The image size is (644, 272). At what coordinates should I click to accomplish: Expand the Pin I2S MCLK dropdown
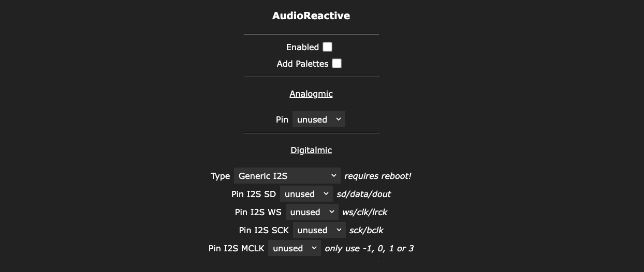pos(294,248)
